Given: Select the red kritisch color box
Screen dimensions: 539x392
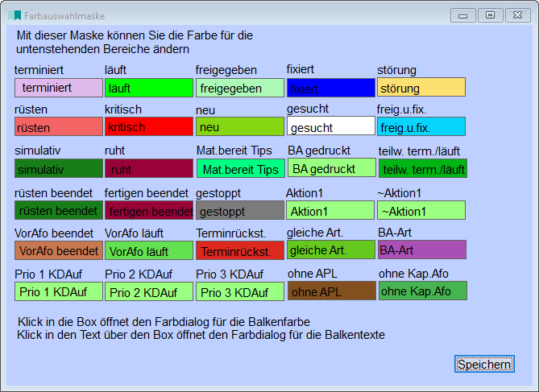Looking at the screenshot, I should click(149, 126).
